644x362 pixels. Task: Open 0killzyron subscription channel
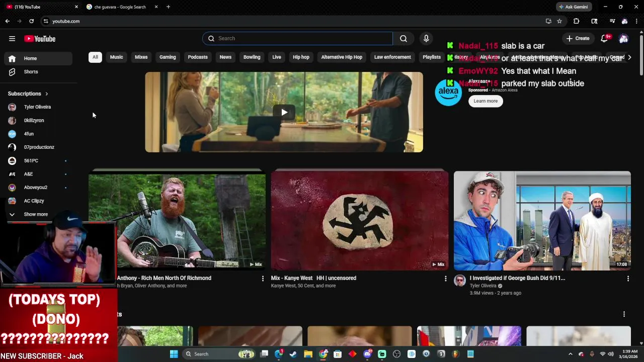tap(38, 121)
